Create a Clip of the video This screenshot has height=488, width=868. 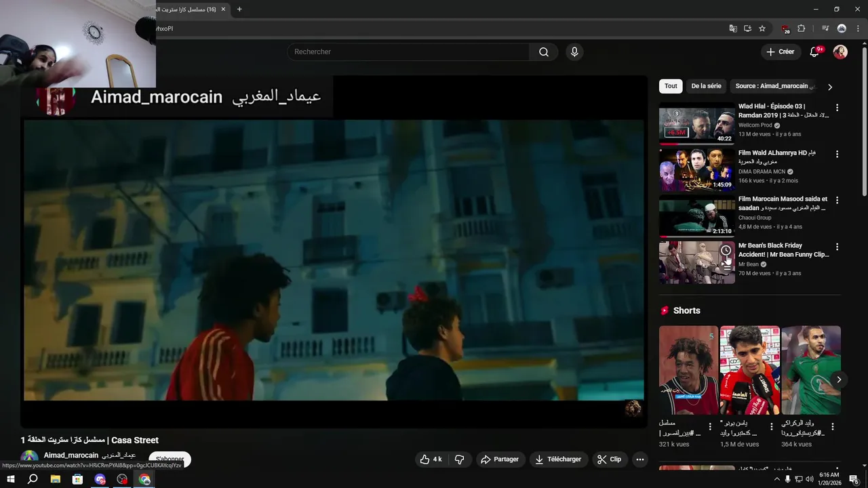[609, 459]
